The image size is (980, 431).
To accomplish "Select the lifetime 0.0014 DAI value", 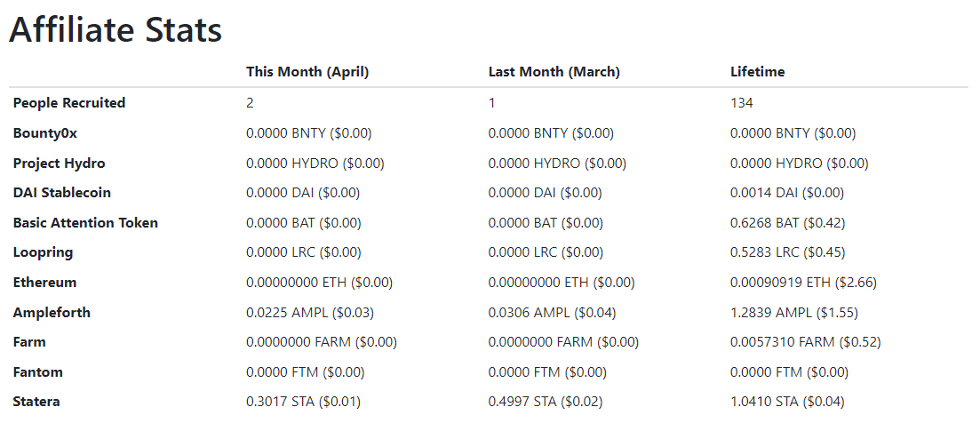I will point(787,193).
